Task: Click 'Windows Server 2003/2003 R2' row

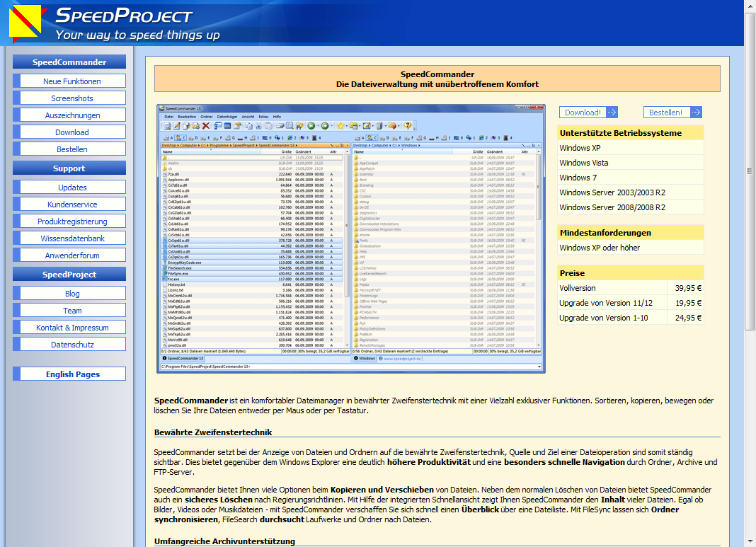Action: point(630,192)
